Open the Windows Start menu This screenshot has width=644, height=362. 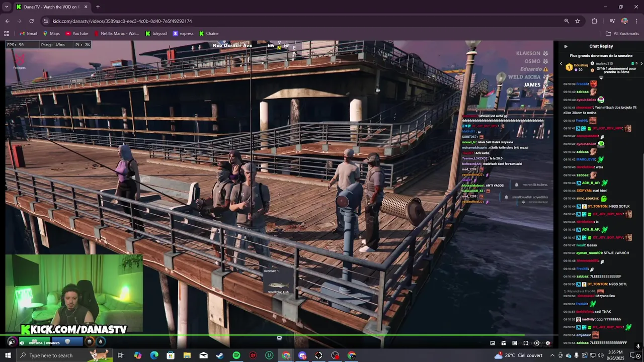tap(8, 355)
